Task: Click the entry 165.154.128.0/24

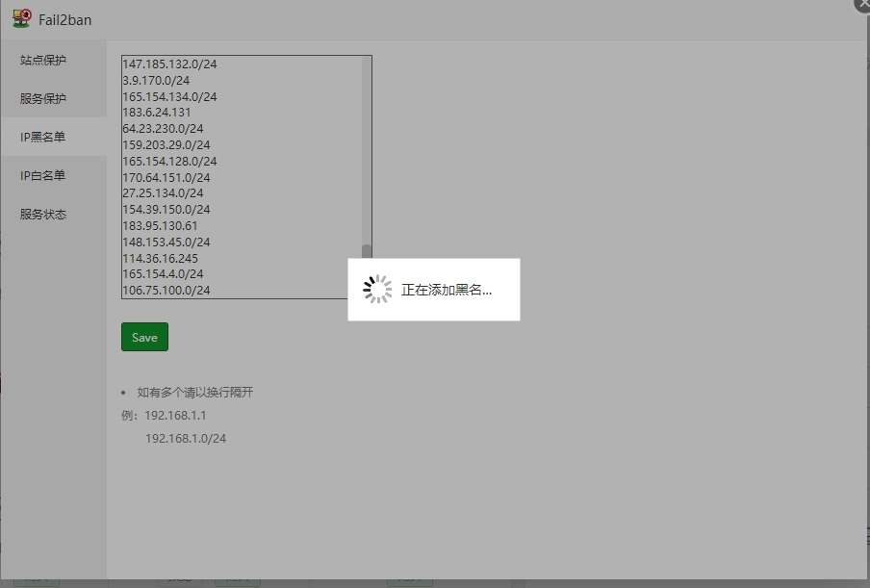Action: tap(169, 161)
